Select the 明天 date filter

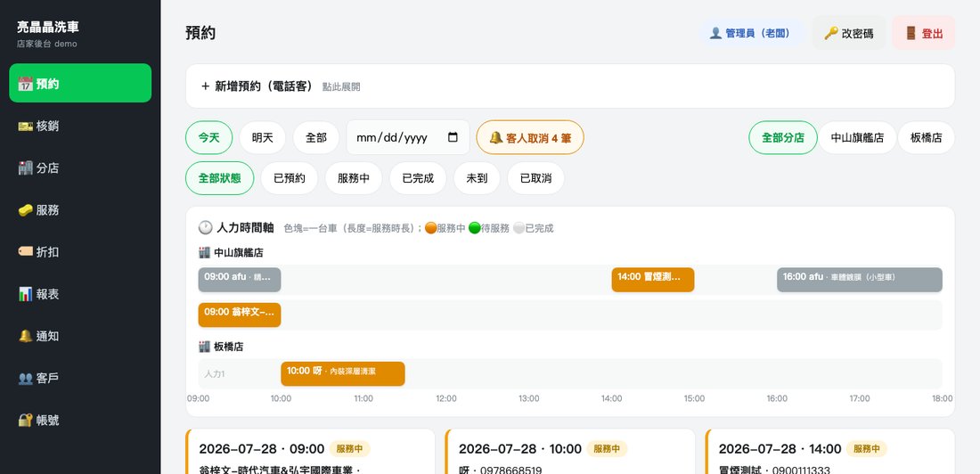pos(263,137)
